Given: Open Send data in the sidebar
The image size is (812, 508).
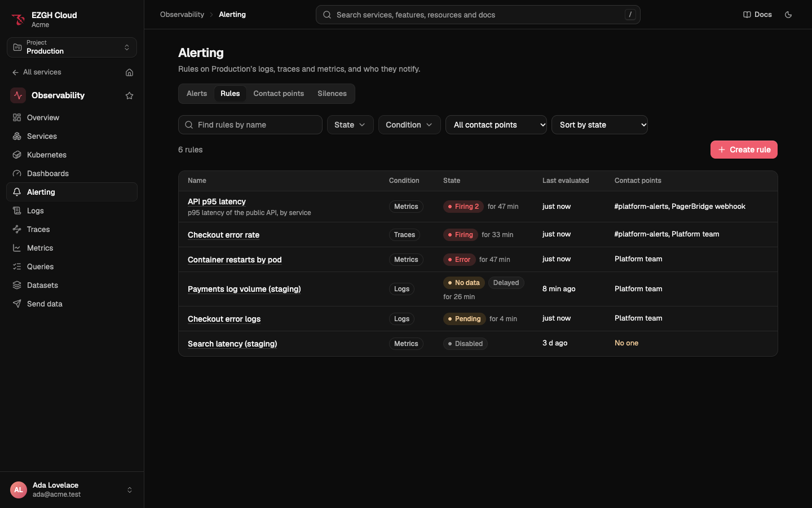Looking at the screenshot, I should point(72,304).
